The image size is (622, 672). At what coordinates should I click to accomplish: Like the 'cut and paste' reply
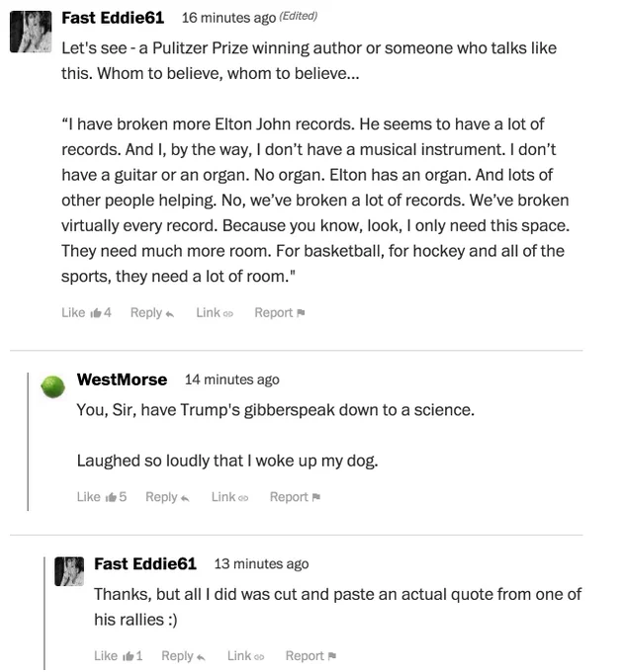[119, 656]
